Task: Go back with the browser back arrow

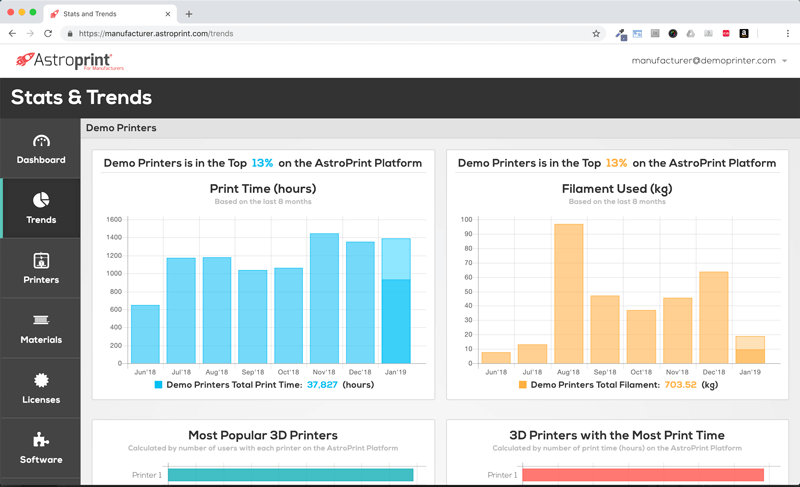Action: 12,34
